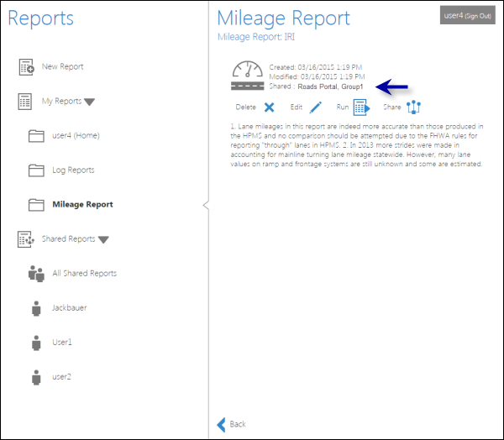Click the Shared Reports icon
The height and width of the screenshot is (440, 504).
pos(26,239)
